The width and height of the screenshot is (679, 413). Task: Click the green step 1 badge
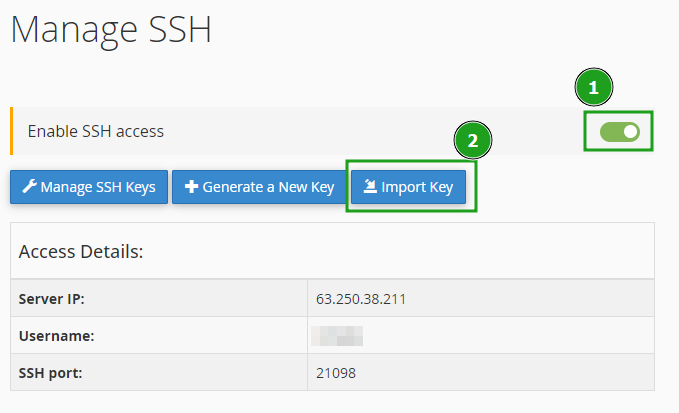pyautogui.click(x=594, y=87)
